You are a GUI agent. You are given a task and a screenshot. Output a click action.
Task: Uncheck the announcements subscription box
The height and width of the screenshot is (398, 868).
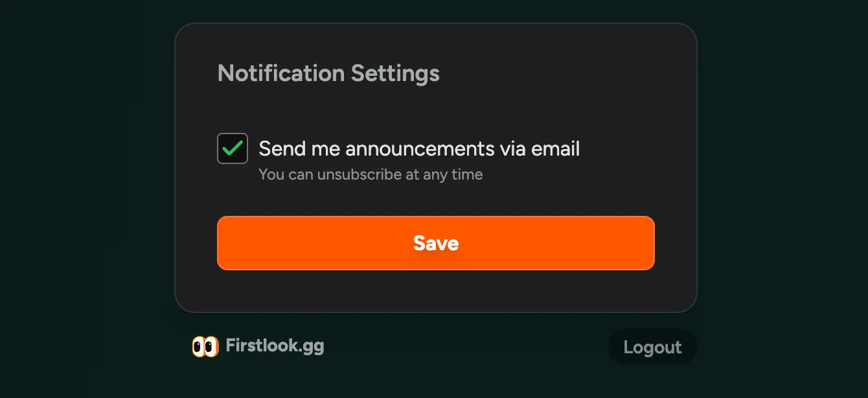(233, 148)
